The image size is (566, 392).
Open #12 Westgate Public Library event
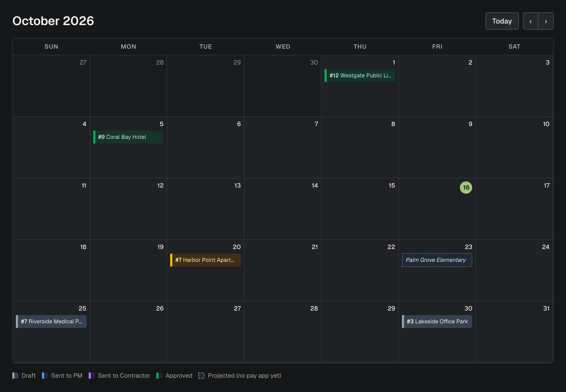coord(360,76)
